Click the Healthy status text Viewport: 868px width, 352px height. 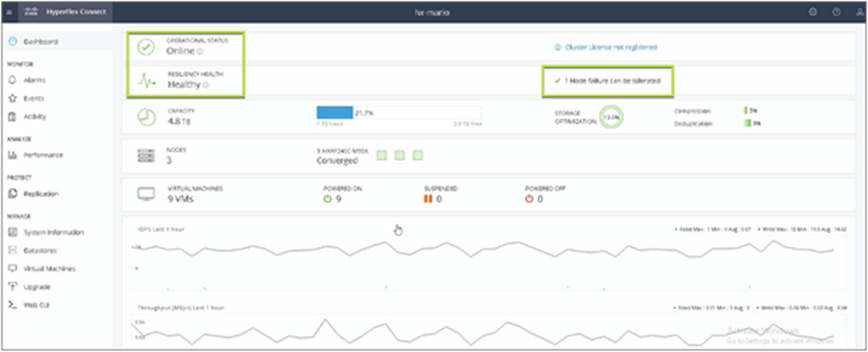pos(183,86)
